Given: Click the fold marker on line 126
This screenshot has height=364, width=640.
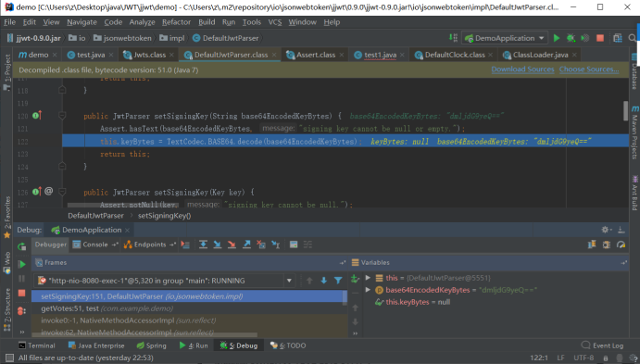Looking at the screenshot, I should [62, 192].
